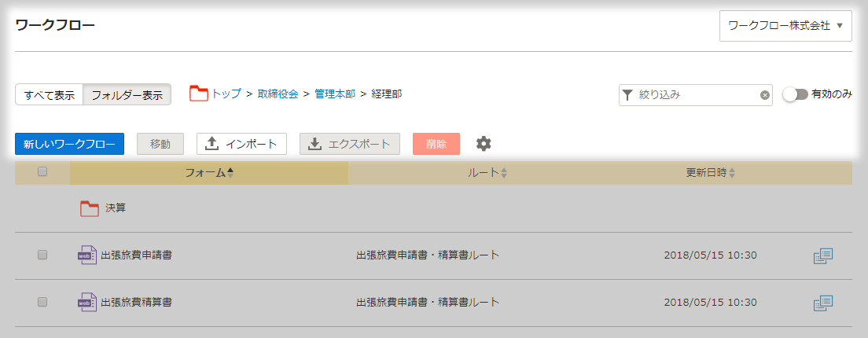Click the エクスポート button
The width and height of the screenshot is (868, 338).
(350, 144)
